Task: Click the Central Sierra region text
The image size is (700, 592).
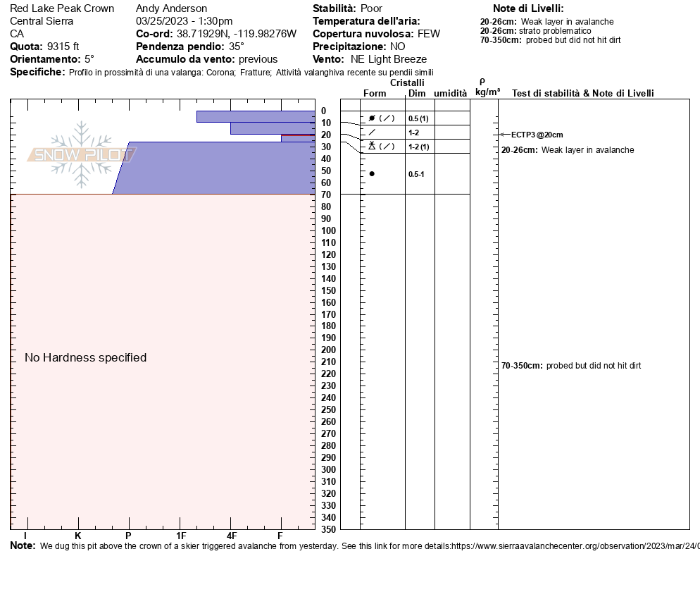Action: tap(42, 21)
